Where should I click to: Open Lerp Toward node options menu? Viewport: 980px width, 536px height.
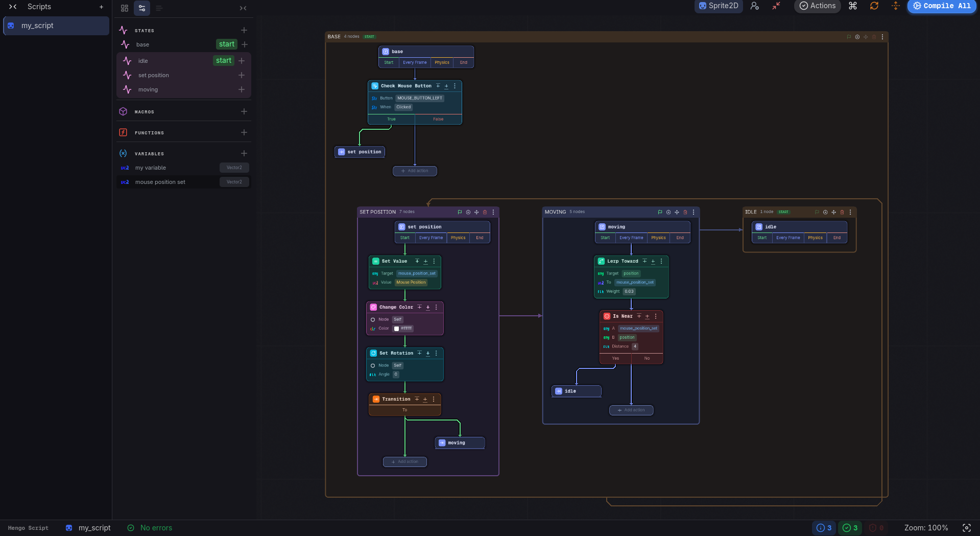click(661, 261)
